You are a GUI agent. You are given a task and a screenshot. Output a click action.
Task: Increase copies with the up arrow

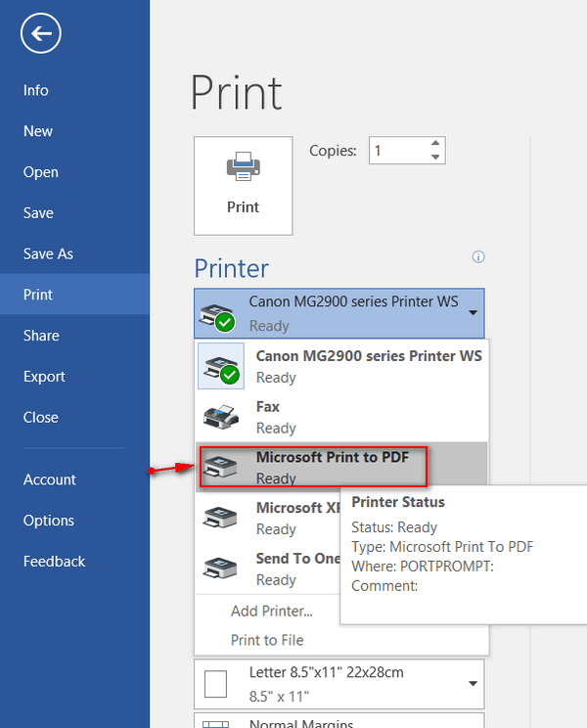coord(435,144)
